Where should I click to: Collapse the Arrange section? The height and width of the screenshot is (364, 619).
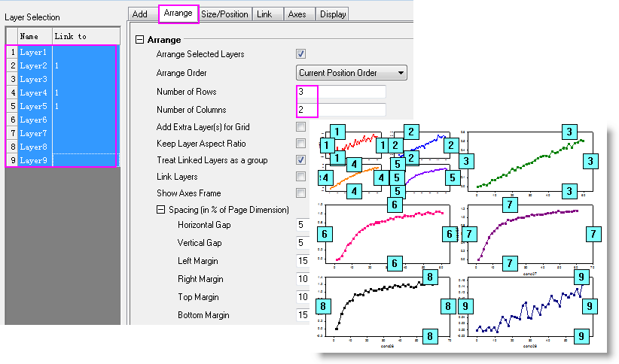[139, 41]
